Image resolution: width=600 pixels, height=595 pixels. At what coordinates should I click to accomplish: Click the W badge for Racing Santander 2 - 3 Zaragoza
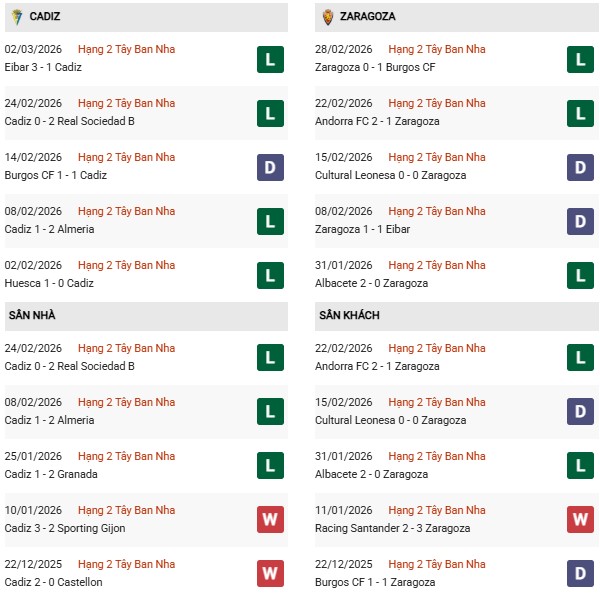[579, 520]
